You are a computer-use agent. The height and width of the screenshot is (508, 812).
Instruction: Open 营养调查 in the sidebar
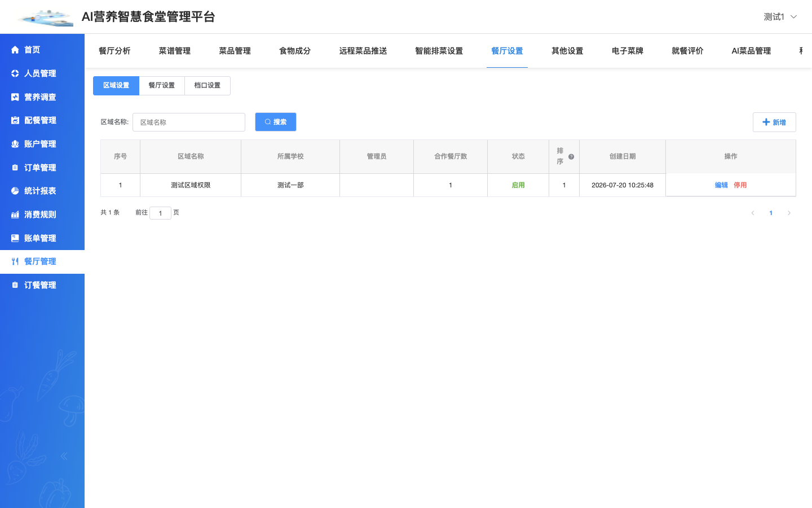coord(42,97)
